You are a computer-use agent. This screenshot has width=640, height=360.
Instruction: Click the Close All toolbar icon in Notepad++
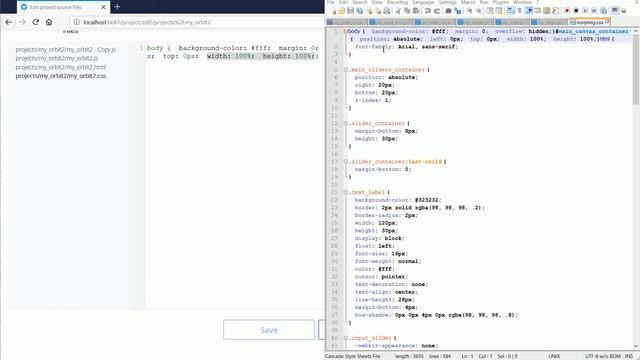tap(378, 11)
